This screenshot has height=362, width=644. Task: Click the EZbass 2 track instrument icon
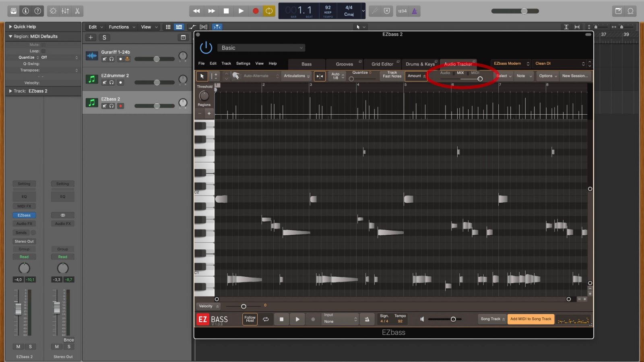tap(92, 103)
